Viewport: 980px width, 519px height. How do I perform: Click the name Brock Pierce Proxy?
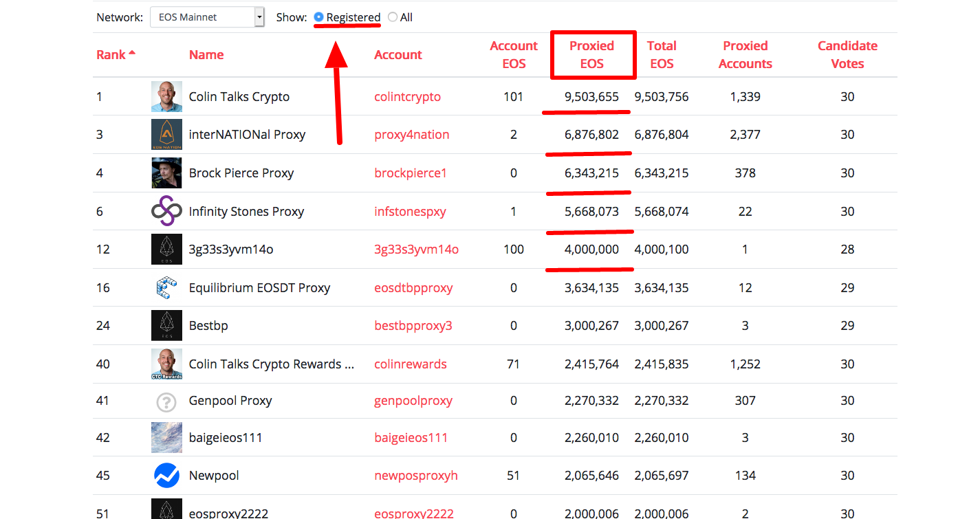pyautogui.click(x=241, y=173)
